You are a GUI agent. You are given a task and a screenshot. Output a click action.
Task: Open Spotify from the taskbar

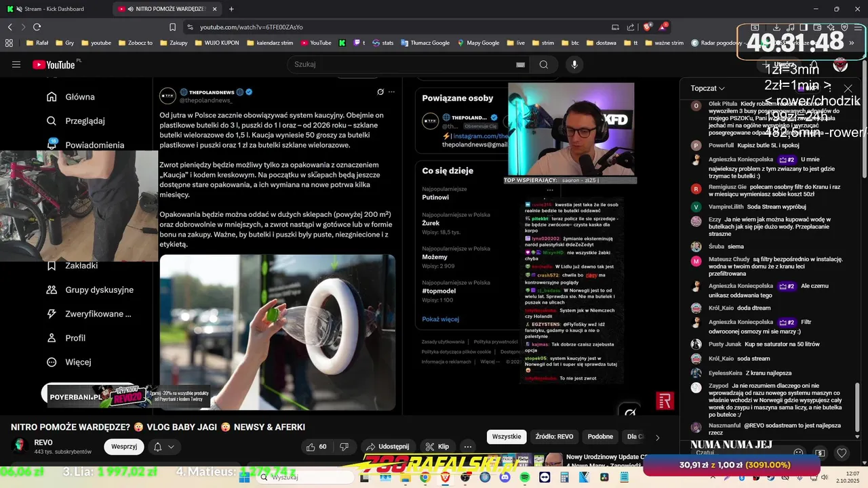click(x=525, y=477)
